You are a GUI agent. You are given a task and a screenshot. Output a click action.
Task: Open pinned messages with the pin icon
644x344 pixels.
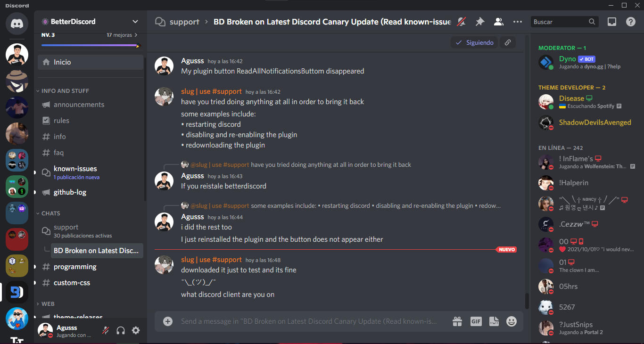tap(479, 22)
